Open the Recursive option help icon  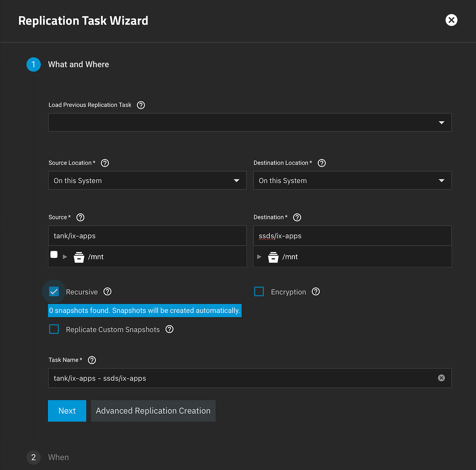pos(107,291)
